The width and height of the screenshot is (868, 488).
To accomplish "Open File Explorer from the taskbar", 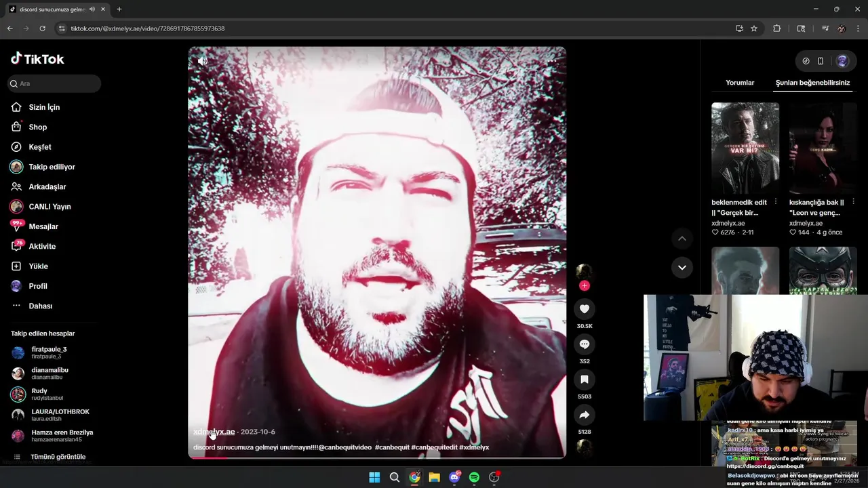I will pyautogui.click(x=434, y=477).
